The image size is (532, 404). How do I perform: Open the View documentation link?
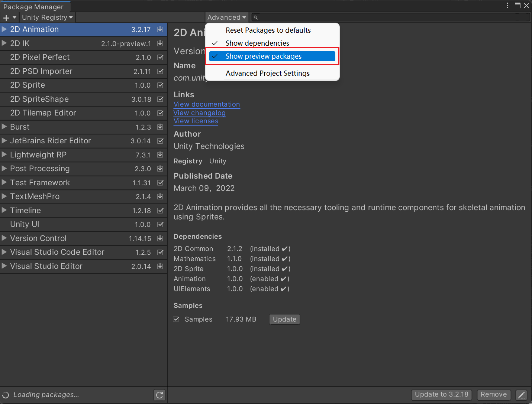pos(207,104)
